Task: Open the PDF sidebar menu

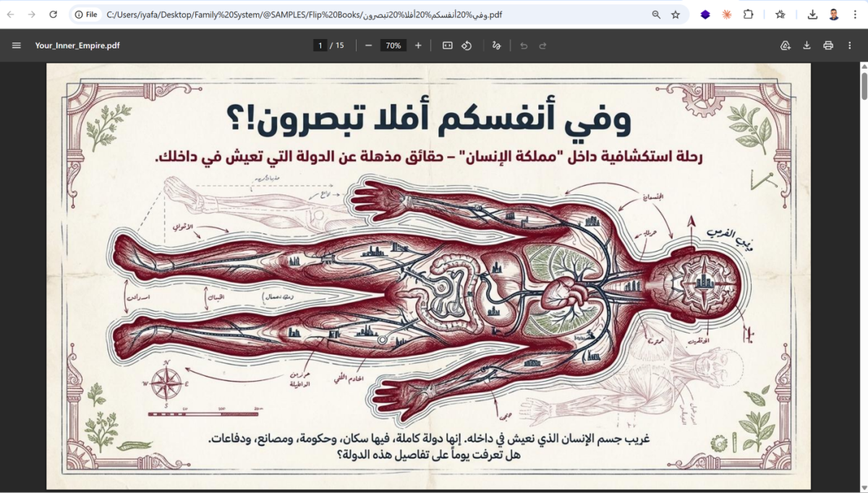Action: (x=17, y=46)
